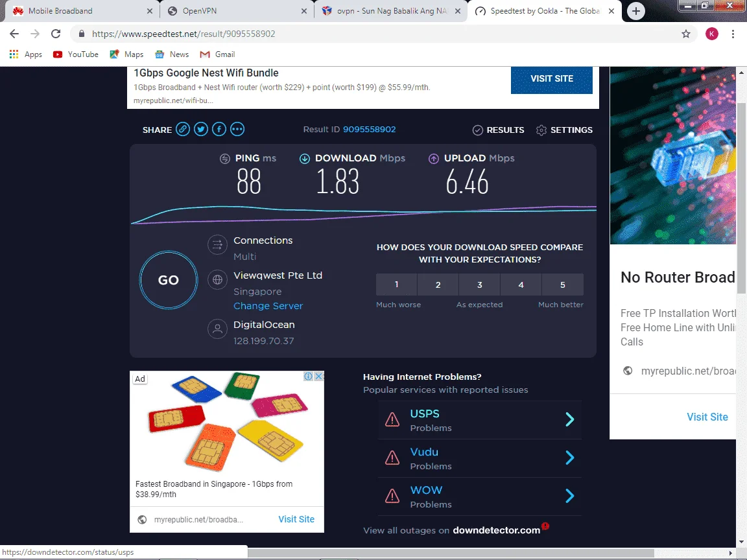Select the Speedtest by Ookla tab
This screenshot has height=560, width=747.
point(544,11)
